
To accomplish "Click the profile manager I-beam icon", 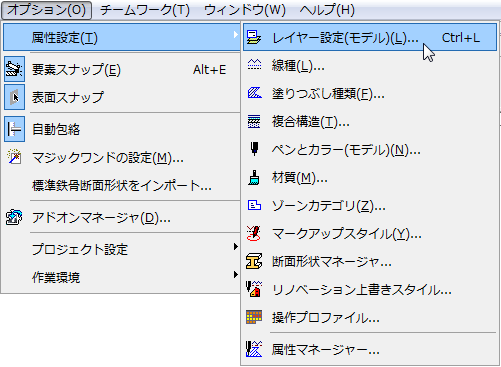I will tap(254, 261).
